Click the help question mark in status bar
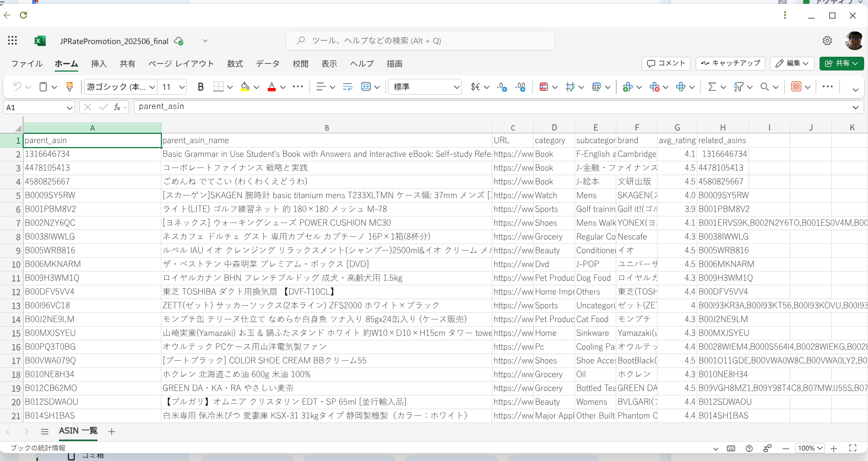Viewport: 868px width, 461px height. point(749,448)
